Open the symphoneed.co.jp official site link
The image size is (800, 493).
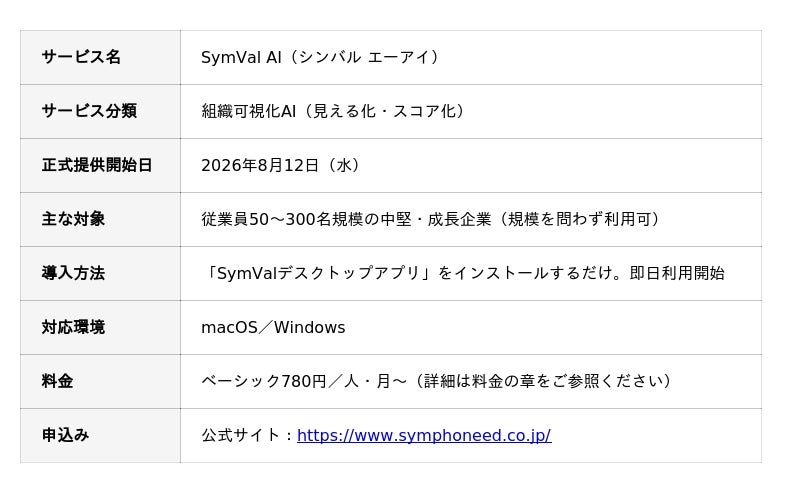coord(424,435)
